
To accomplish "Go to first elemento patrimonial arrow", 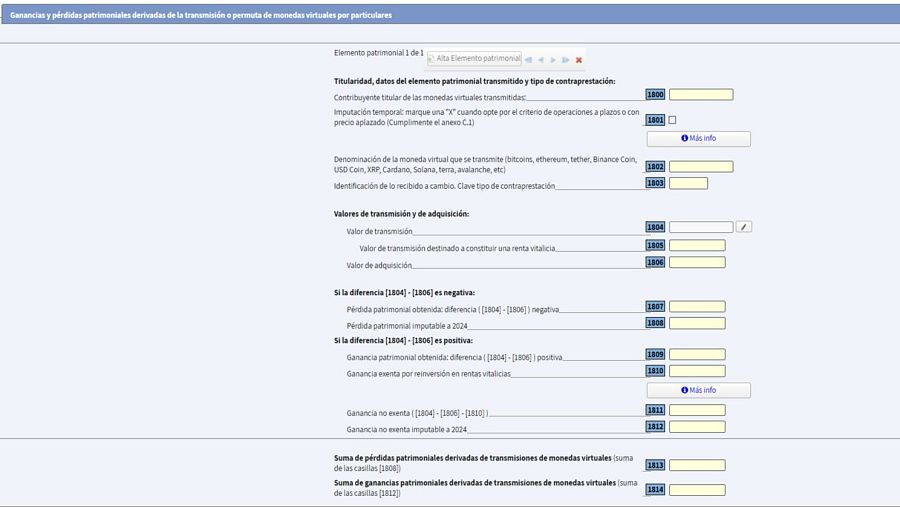I will tap(528, 60).
